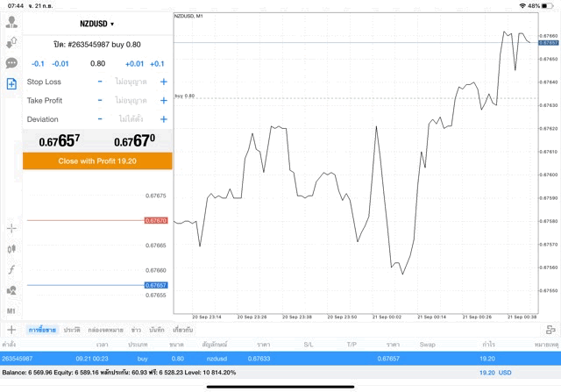Toggle the layout icon at right of tabs
The width and height of the screenshot is (561, 392).
pyautogui.click(x=550, y=330)
